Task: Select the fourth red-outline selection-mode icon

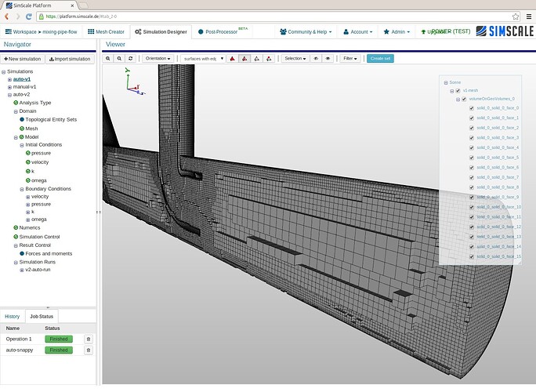Action: [x=269, y=59]
